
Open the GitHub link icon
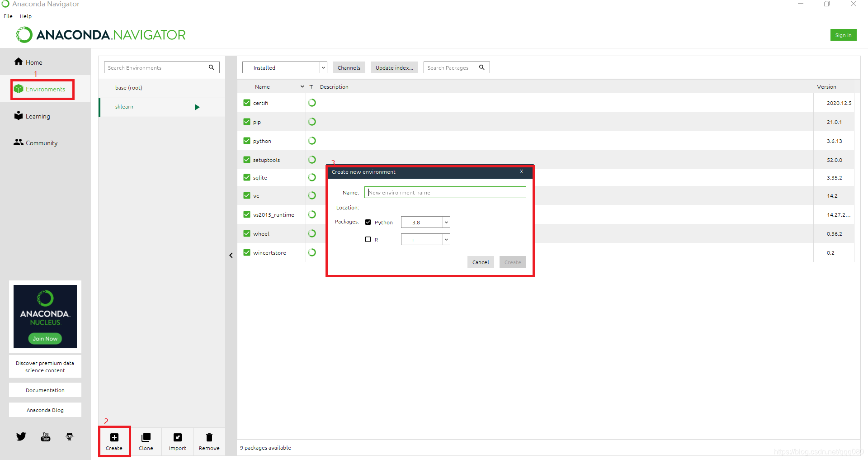click(x=70, y=436)
